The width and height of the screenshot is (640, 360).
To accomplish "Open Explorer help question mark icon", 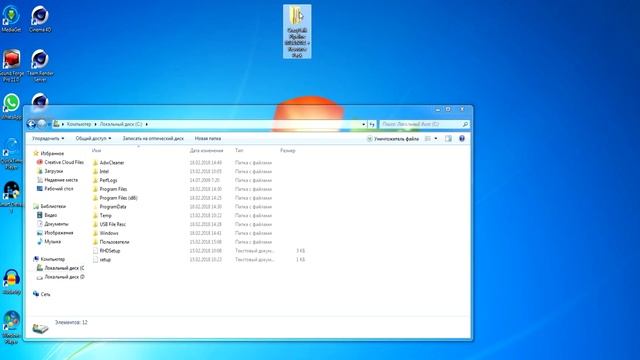I will point(462,139).
